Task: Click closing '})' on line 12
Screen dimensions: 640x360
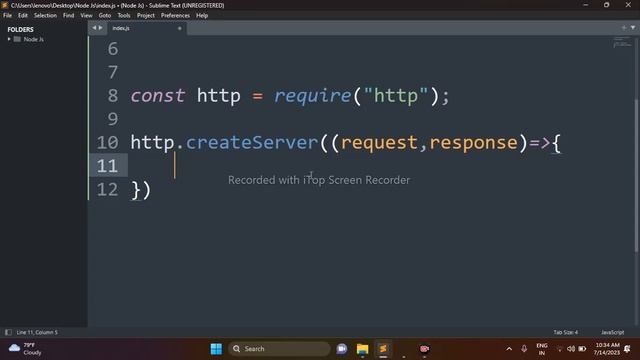Action: (x=141, y=190)
